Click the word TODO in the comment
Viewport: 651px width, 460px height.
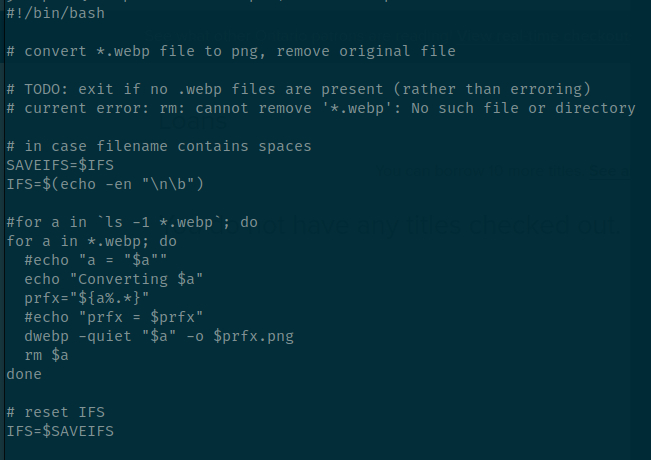pyautogui.click(x=43, y=89)
